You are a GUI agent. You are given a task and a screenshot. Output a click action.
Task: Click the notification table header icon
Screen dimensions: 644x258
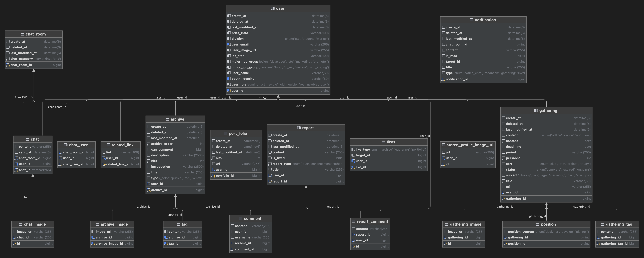pos(471,20)
